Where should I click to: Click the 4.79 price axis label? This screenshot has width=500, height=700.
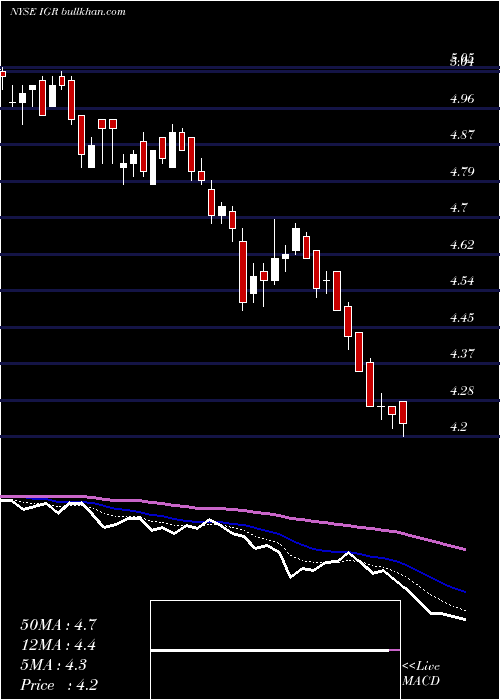462,171
